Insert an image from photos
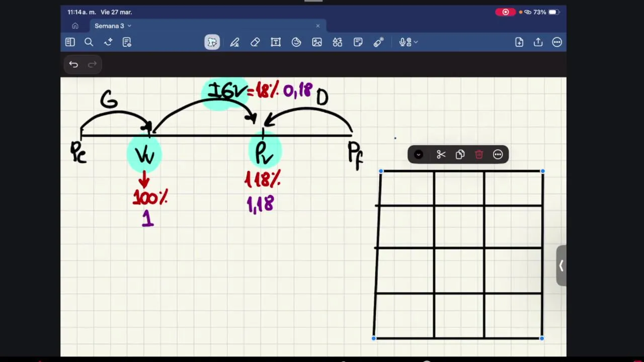Image resolution: width=644 pixels, height=362 pixels. pyautogui.click(x=317, y=42)
